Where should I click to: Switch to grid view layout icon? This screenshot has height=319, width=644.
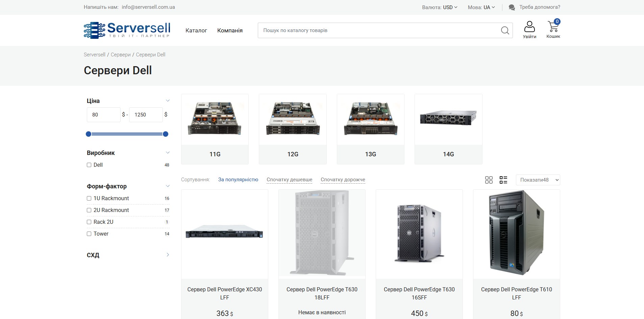[489, 180]
